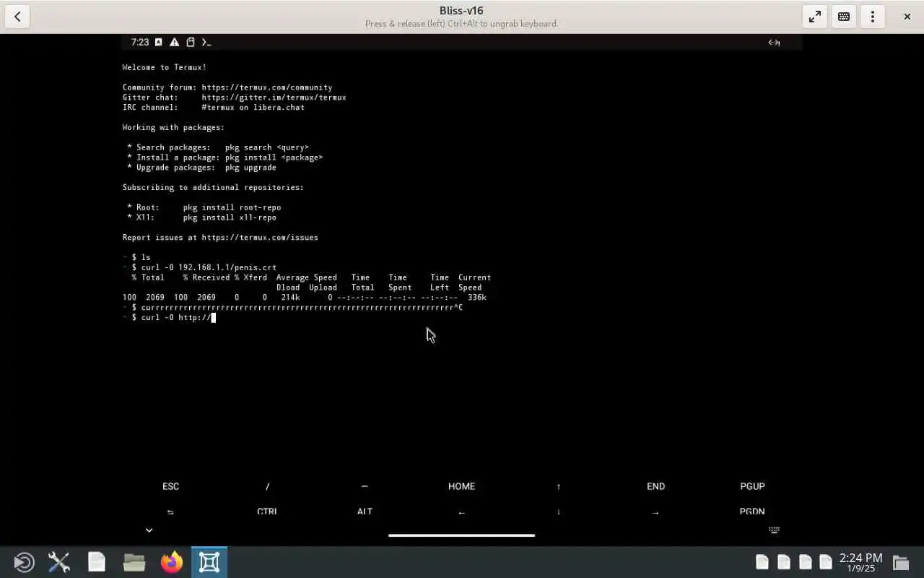This screenshot has height=578, width=924.
Task: Launch Firefox from the taskbar
Action: pyautogui.click(x=172, y=562)
